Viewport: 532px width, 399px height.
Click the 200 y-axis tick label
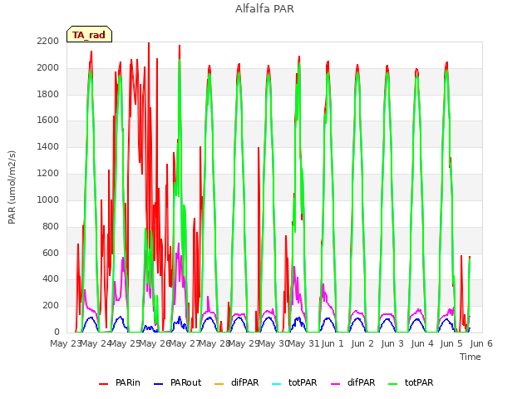51,305
